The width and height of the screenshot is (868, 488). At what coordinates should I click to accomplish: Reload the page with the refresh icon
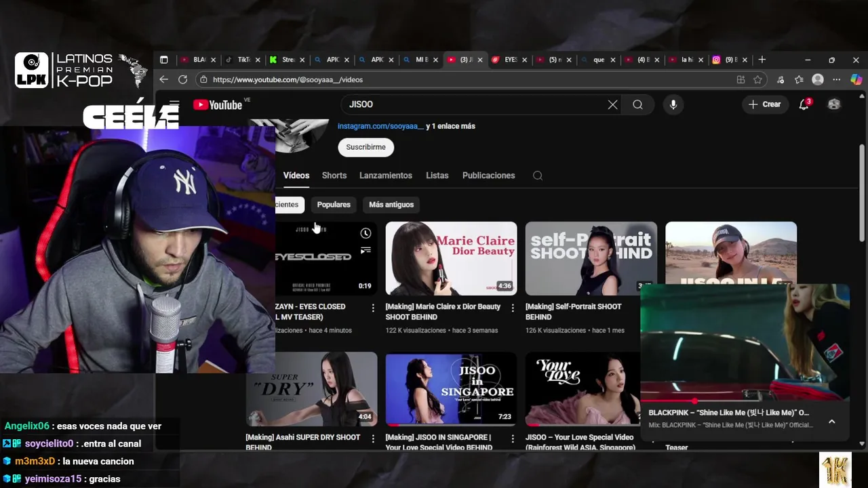(x=182, y=79)
